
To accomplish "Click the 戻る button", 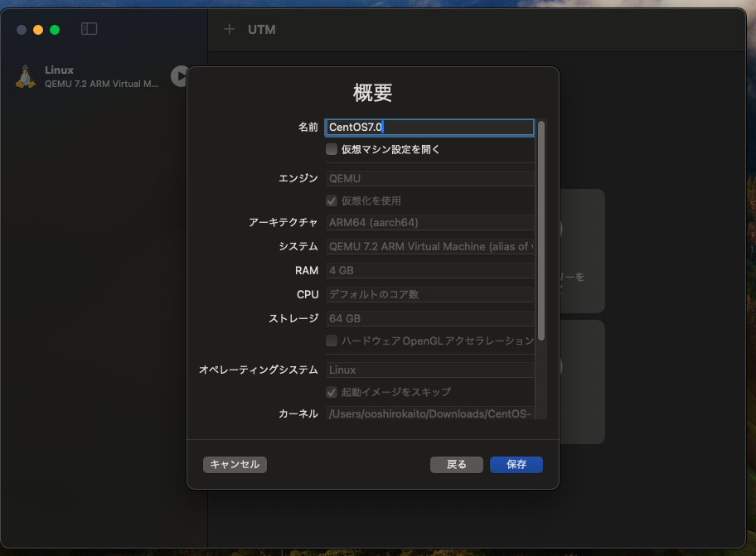I will click(456, 464).
